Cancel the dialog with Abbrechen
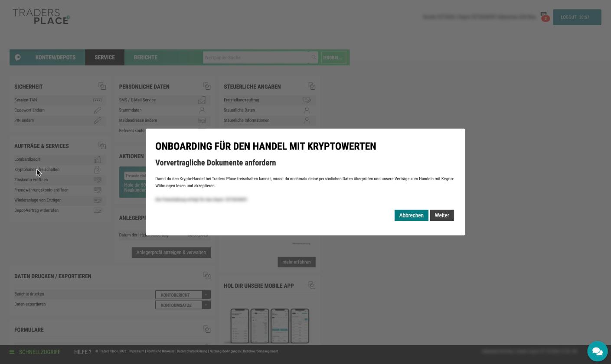This screenshot has height=364, width=611. point(411,215)
